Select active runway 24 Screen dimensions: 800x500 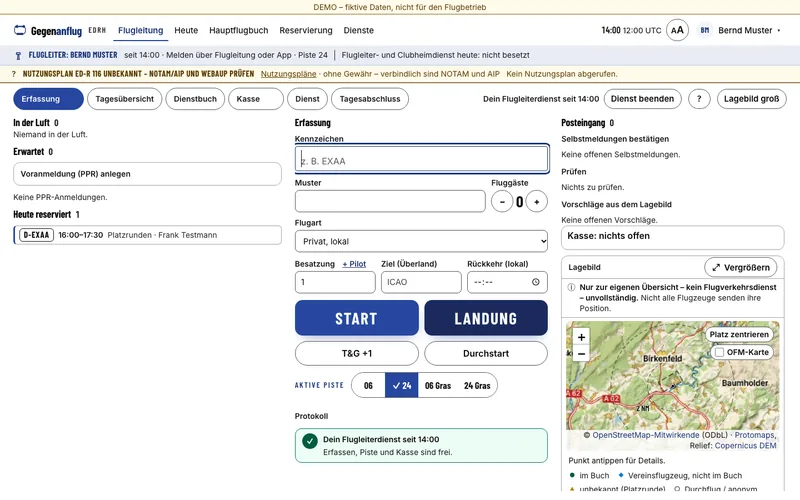coord(402,386)
